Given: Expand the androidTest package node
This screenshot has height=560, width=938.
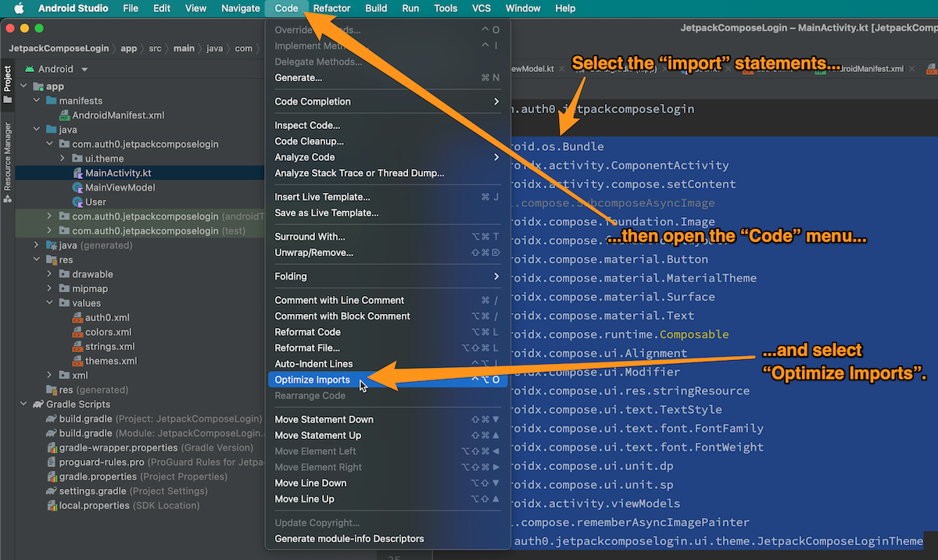Looking at the screenshot, I should coord(49,216).
